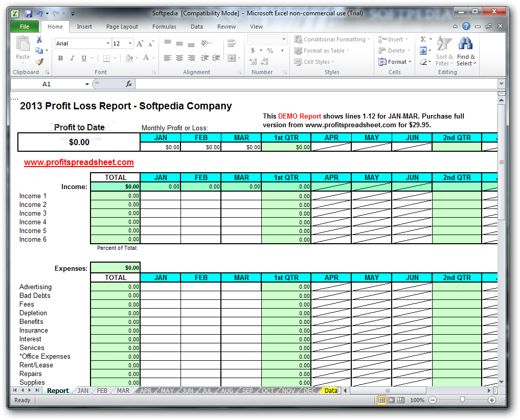Screen dimensions: 520x420
Task: Open the Delete cells dropdown
Action: (x=394, y=51)
